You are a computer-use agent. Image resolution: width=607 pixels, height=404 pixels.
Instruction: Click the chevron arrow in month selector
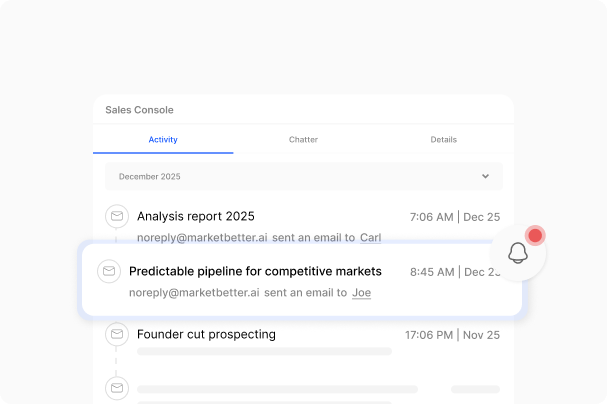click(485, 176)
